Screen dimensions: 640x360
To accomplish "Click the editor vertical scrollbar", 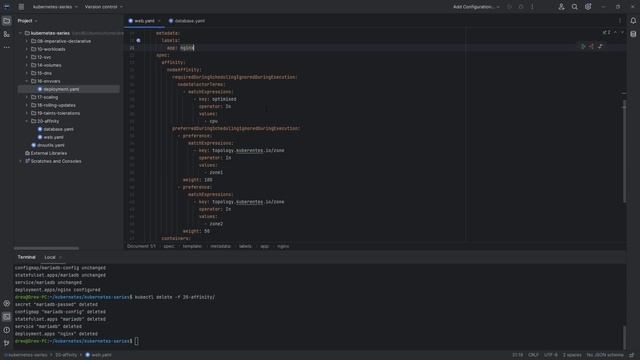I will point(624,151).
